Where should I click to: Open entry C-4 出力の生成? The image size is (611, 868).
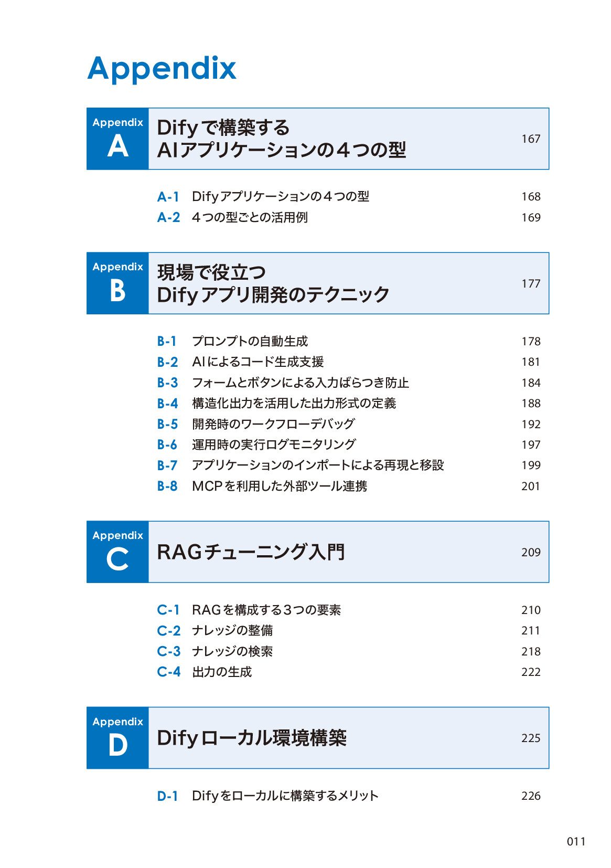pos(222,672)
